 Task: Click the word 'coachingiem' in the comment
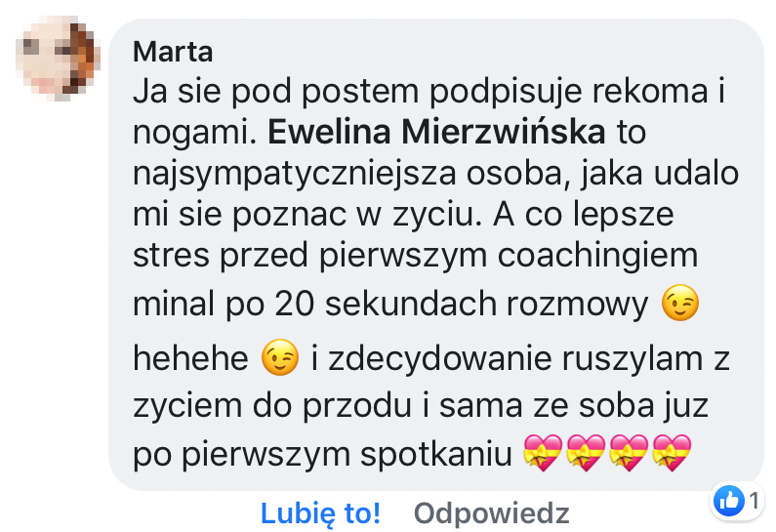coord(597,256)
